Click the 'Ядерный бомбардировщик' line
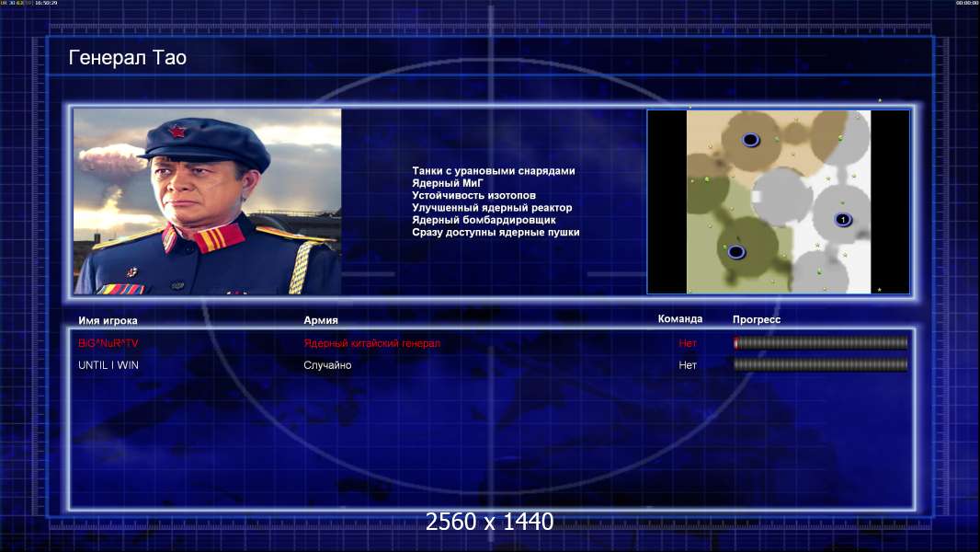 (484, 220)
